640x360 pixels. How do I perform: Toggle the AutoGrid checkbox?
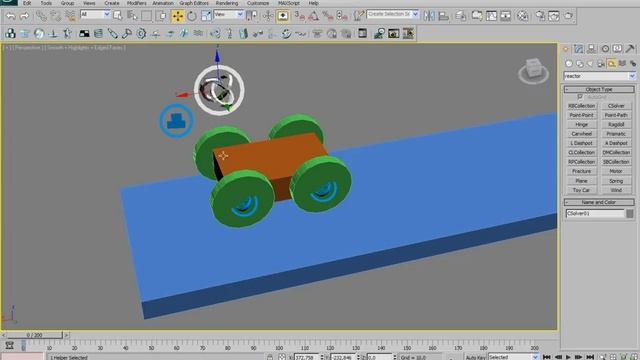[x=580, y=97]
